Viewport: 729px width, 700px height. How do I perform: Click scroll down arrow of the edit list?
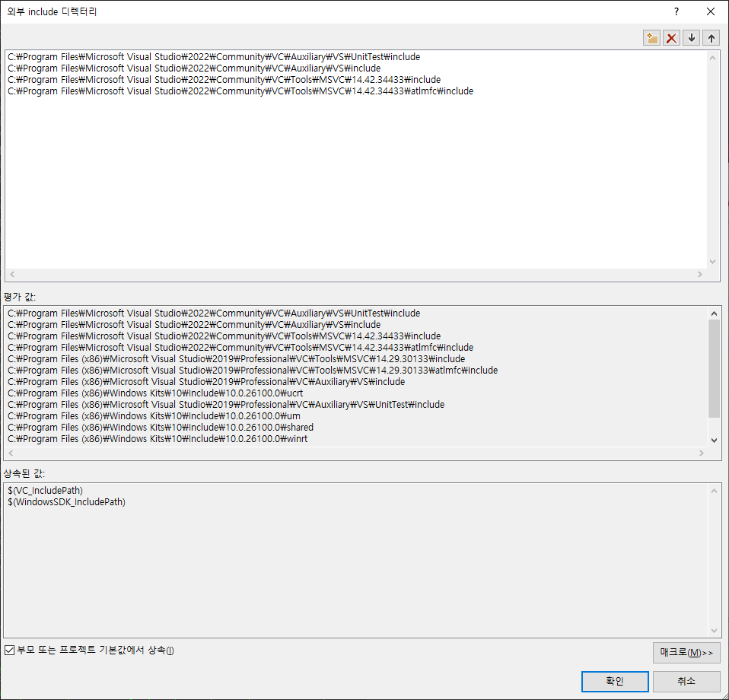[712, 262]
